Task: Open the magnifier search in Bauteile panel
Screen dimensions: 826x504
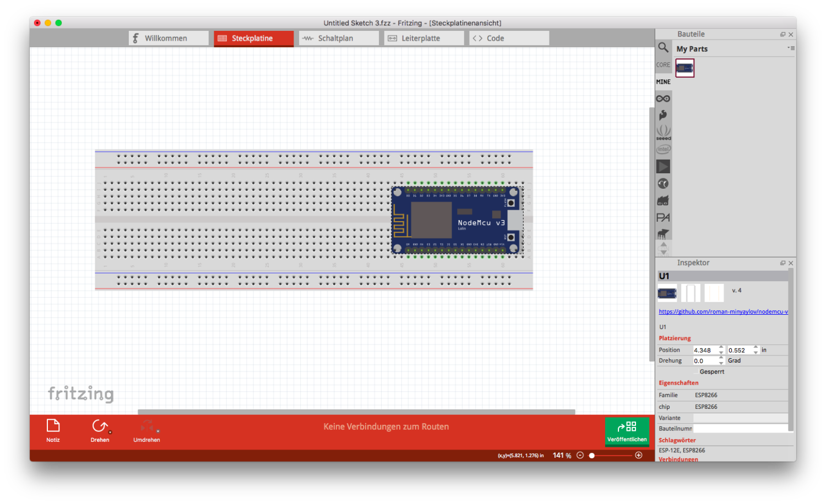Action: [663, 48]
